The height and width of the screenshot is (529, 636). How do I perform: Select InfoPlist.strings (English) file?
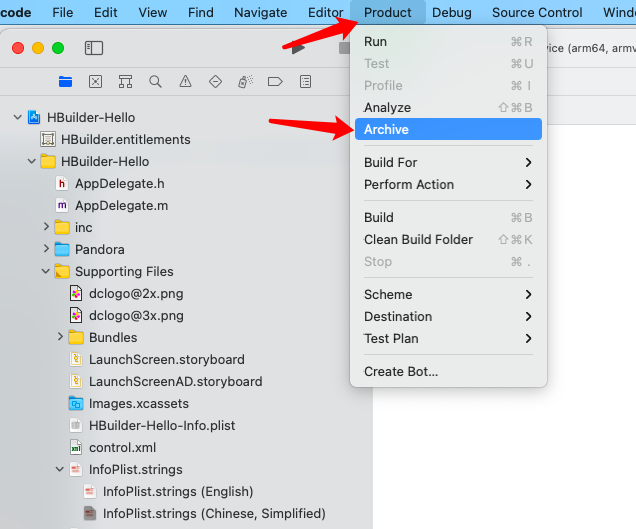pos(178,491)
